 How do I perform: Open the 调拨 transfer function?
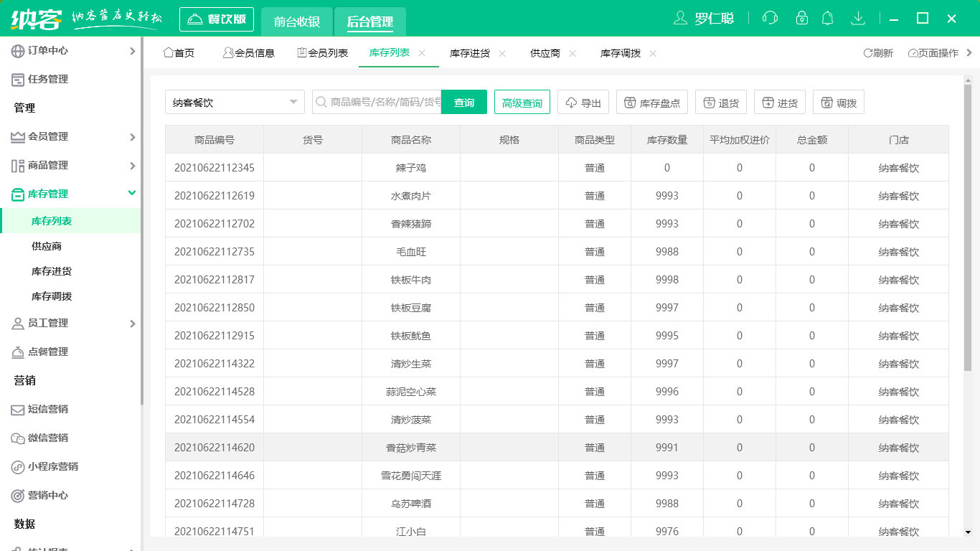[x=838, y=101]
